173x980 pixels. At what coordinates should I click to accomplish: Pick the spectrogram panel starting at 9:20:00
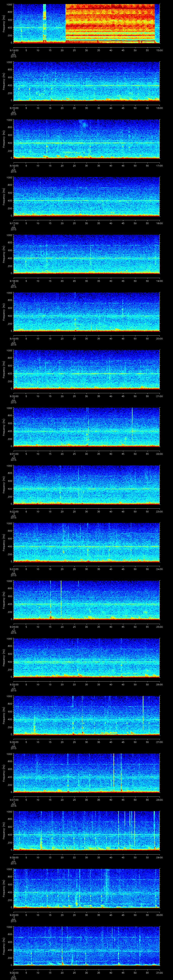tap(86, 369)
